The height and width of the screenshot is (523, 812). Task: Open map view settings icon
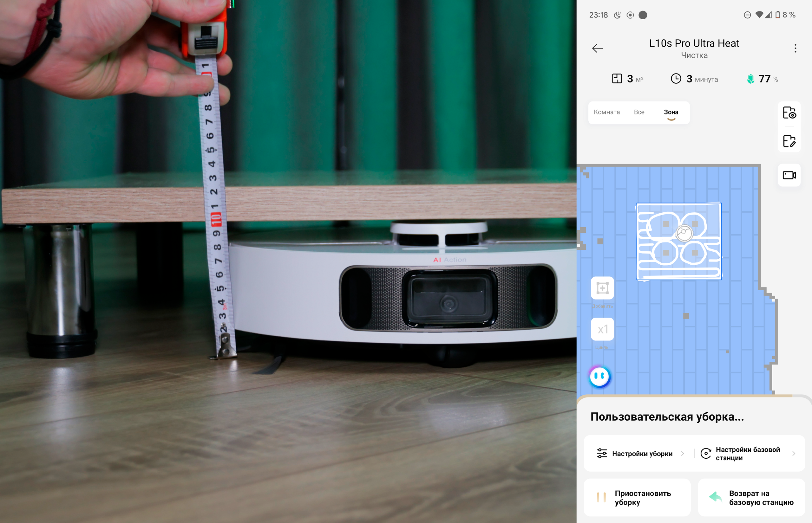pos(789,113)
